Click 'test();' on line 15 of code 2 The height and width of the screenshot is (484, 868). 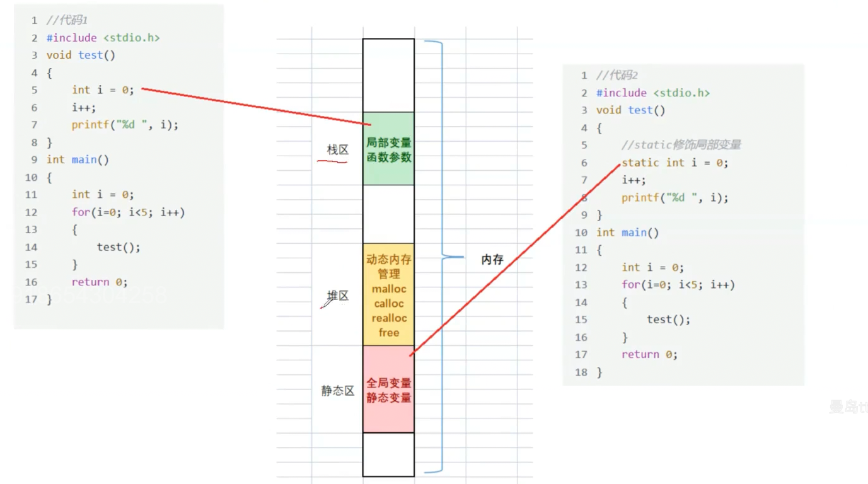click(668, 320)
